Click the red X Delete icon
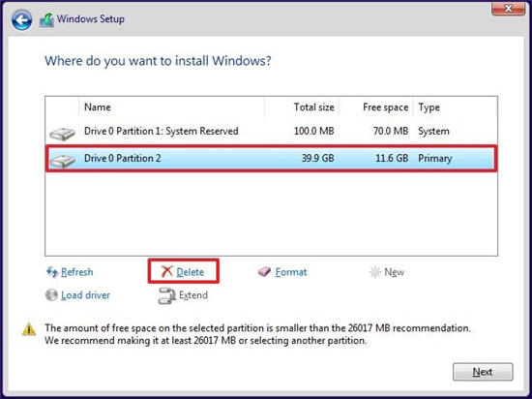 pos(167,271)
